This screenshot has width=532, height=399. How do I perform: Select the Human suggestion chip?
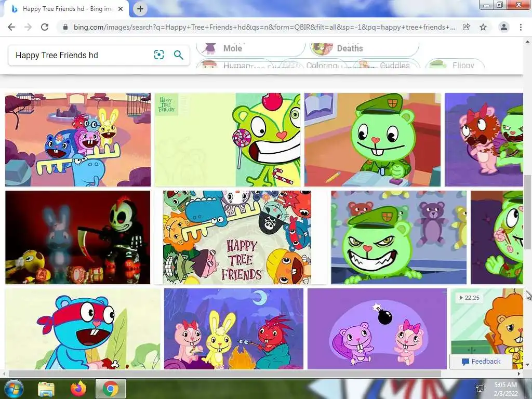click(234, 64)
